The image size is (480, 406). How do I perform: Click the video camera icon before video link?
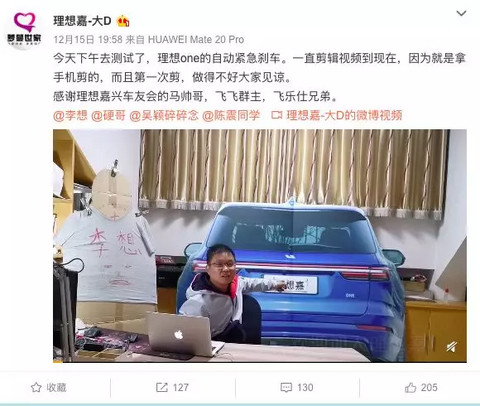tap(277, 115)
